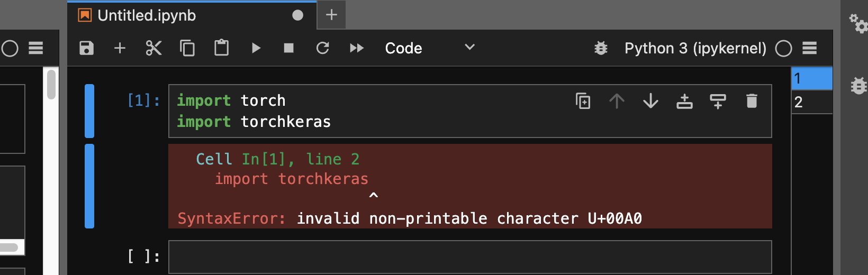
Task: Open the Code cell type dropdown
Action: [429, 48]
